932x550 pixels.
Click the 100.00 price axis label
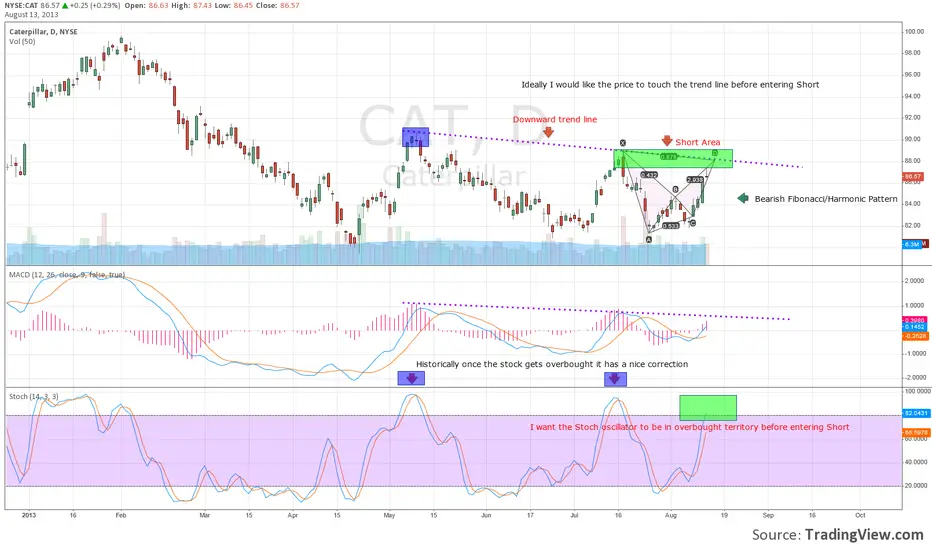[914, 32]
